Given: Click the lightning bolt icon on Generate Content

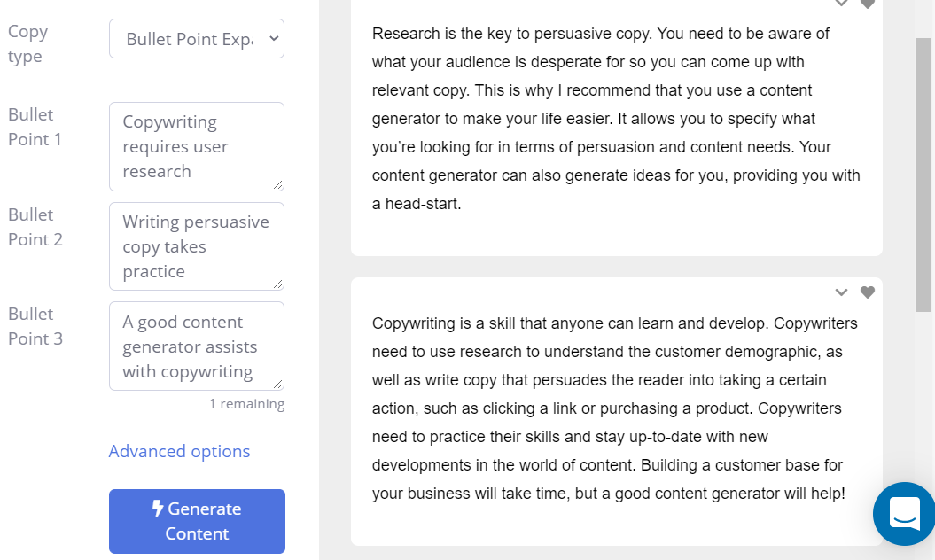Looking at the screenshot, I should pos(158,509).
